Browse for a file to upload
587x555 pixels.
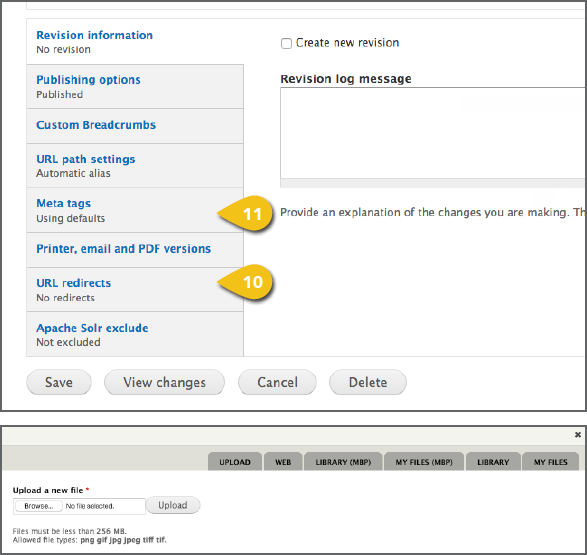[39, 506]
